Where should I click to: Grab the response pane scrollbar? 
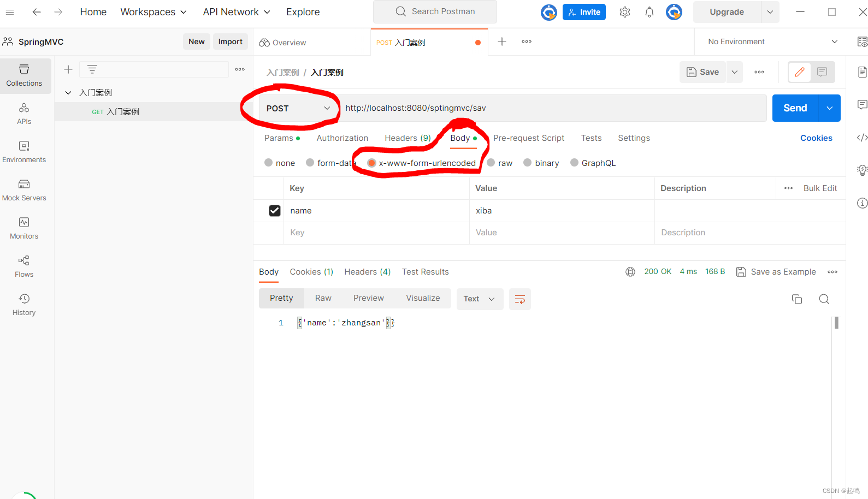[x=836, y=323]
